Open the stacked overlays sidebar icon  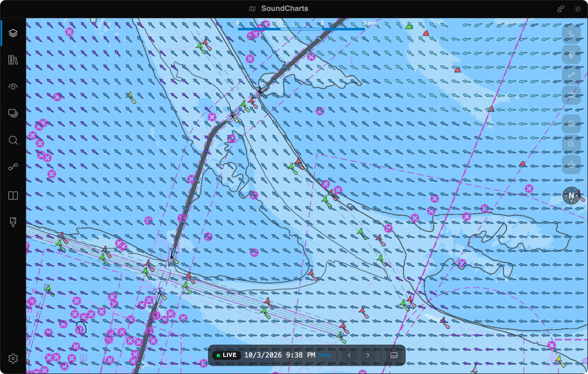13,113
